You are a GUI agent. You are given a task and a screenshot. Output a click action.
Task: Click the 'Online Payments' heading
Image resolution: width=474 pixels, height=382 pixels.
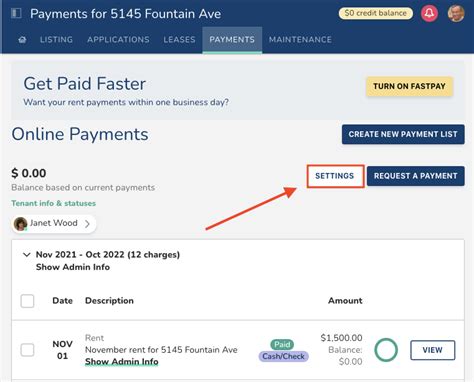coord(80,134)
